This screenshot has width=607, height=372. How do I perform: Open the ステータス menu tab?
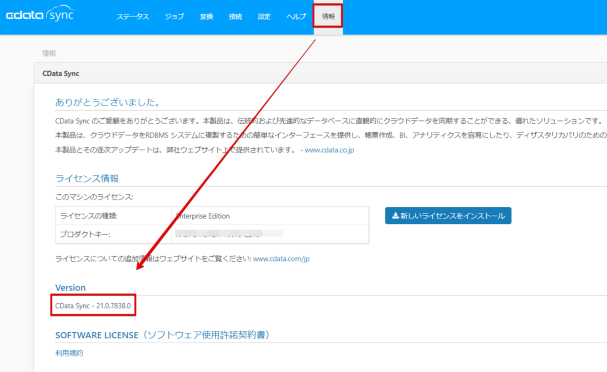point(133,17)
